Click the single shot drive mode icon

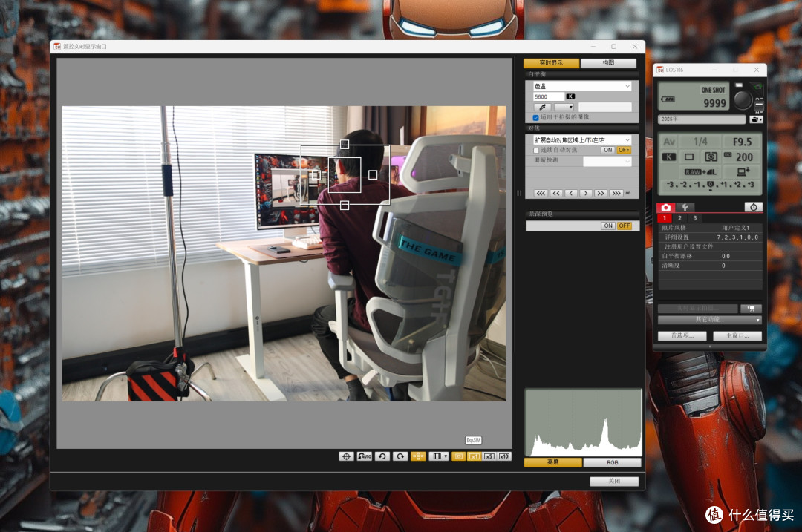pyautogui.click(x=689, y=157)
